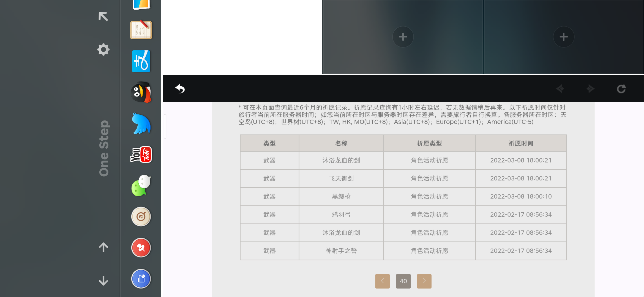Click the browser back diamond arrow
This screenshot has height=297, width=644.
560,89
